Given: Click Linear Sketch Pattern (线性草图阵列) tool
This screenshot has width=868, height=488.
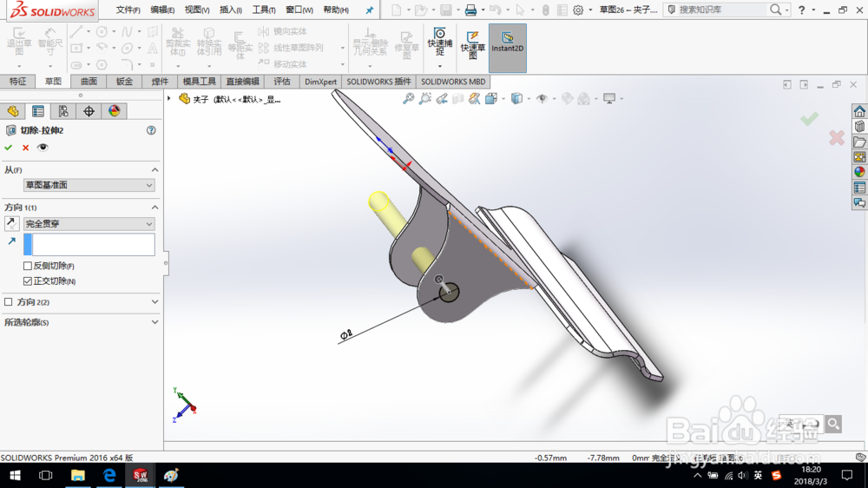Looking at the screenshot, I should [x=291, y=48].
